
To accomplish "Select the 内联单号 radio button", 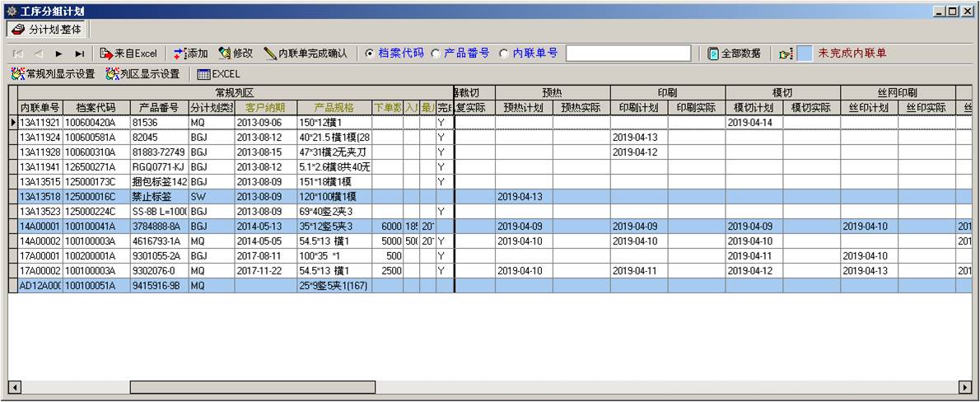I will (x=504, y=53).
